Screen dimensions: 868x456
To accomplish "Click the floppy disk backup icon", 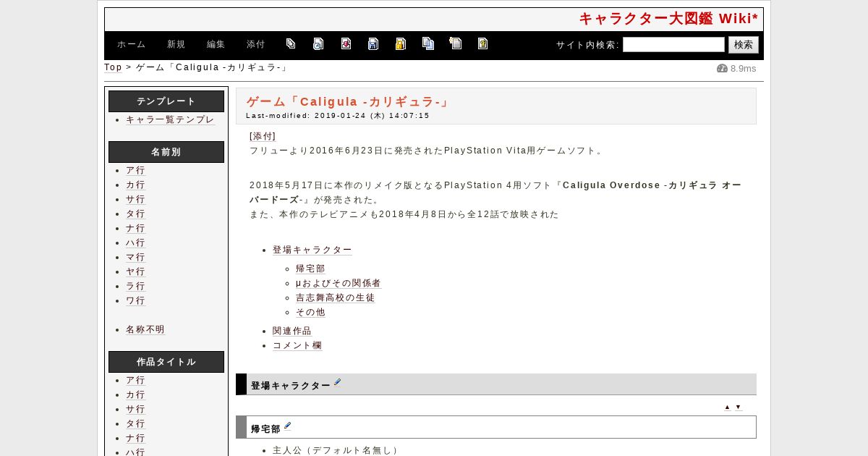I will 373,43.
